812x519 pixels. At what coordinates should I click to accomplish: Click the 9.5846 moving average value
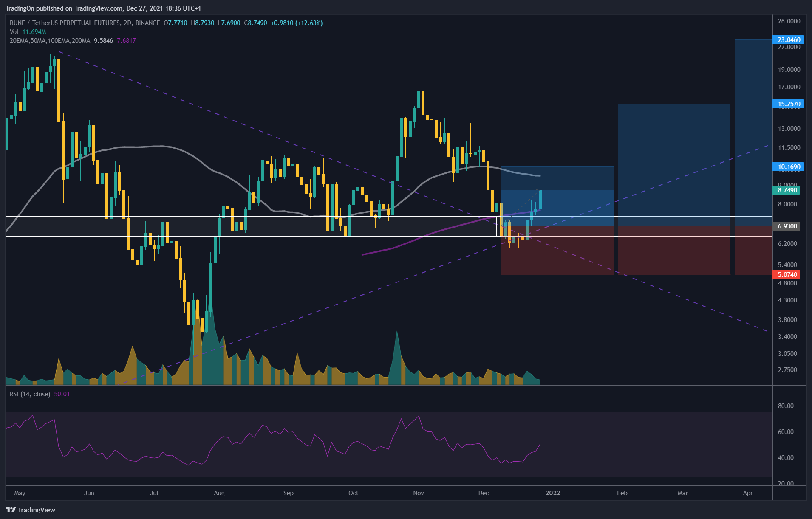pyautogui.click(x=104, y=41)
